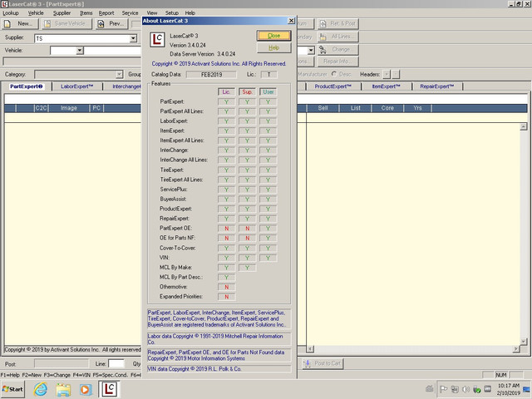The width and height of the screenshot is (532, 399).
Task: Click the List column header
Action: [356, 108]
